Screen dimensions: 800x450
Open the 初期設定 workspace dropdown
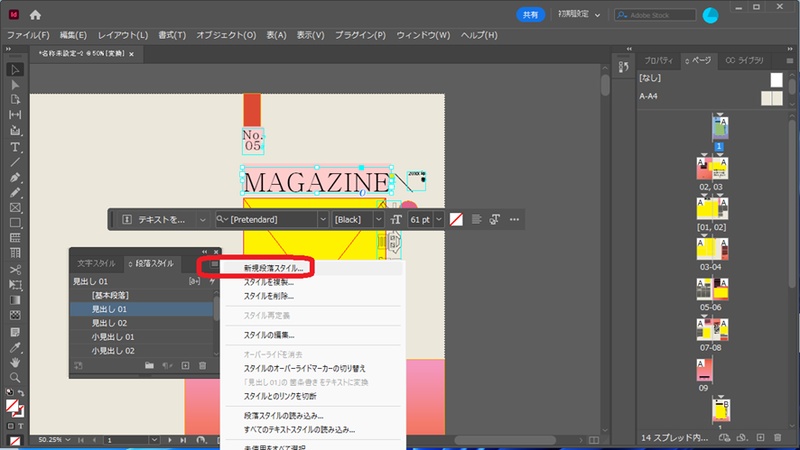tap(579, 14)
